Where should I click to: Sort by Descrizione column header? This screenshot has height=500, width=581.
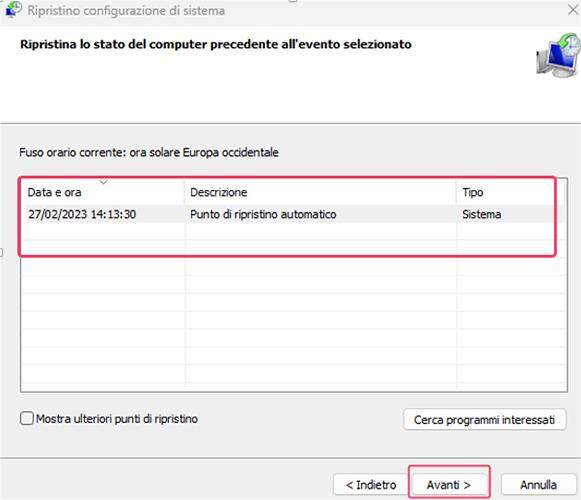click(320, 192)
